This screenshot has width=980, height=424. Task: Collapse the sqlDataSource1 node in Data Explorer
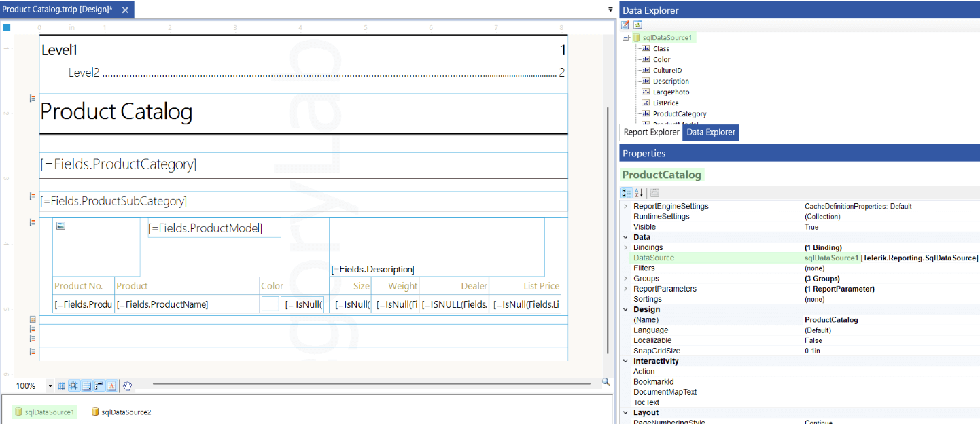pyautogui.click(x=626, y=37)
